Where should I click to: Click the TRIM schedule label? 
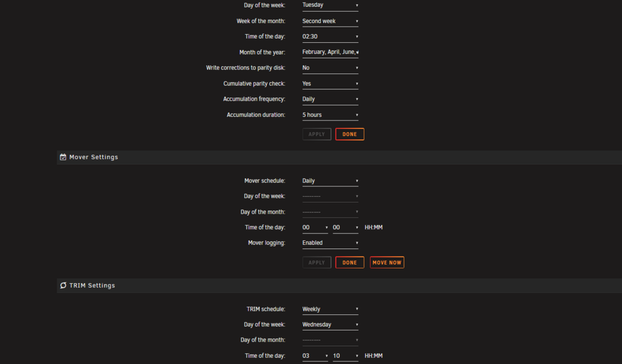[266, 309]
